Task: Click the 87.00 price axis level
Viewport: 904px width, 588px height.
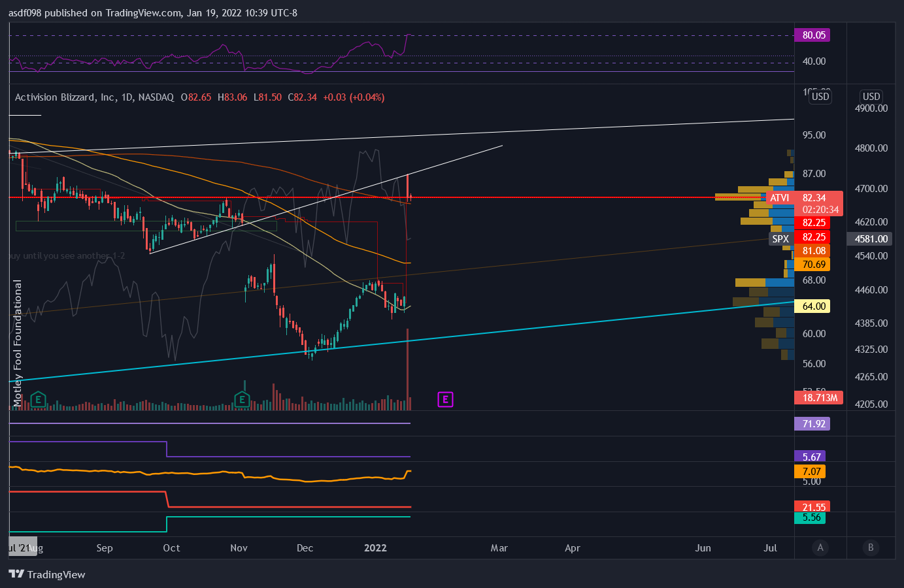Action: (x=814, y=174)
